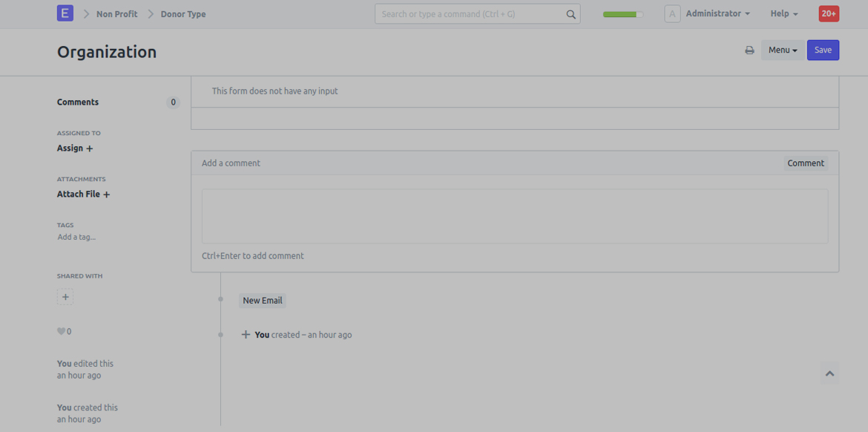Click the scroll-to-top chevron button
The height and width of the screenshot is (432, 868).
pyautogui.click(x=829, y=373)
